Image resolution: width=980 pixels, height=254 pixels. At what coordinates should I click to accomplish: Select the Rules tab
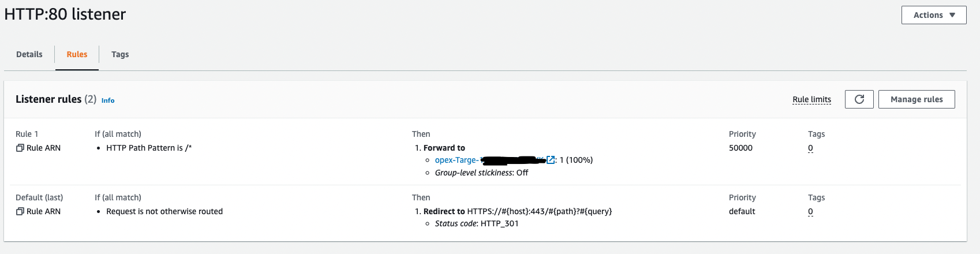point(77,54)
